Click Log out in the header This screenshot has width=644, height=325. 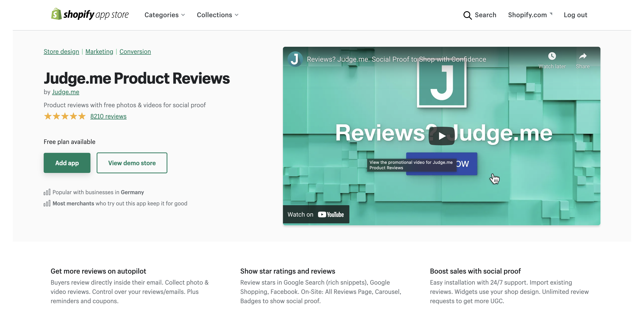575,15
